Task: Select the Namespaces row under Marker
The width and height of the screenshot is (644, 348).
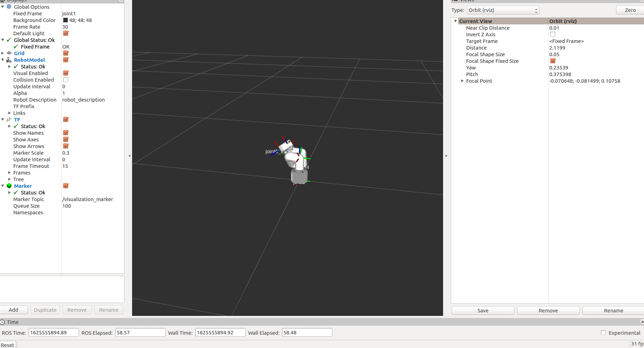Action: coord(28,213)
